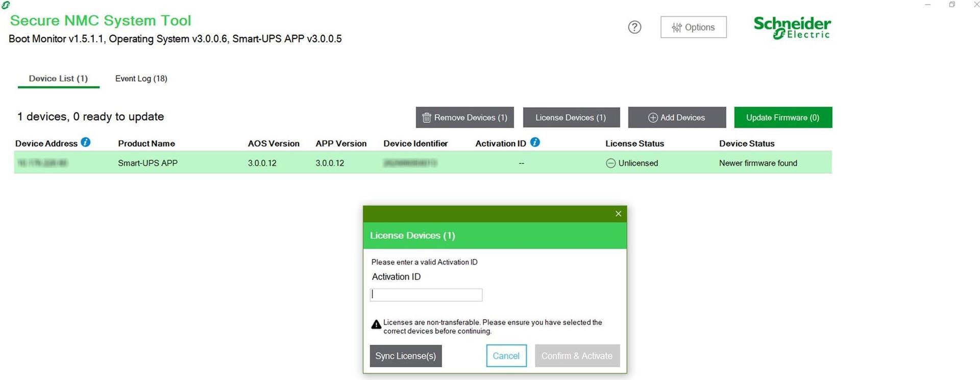
Task: Click the warning triangle icon in dialog
Action: click(x=376, y=324)
